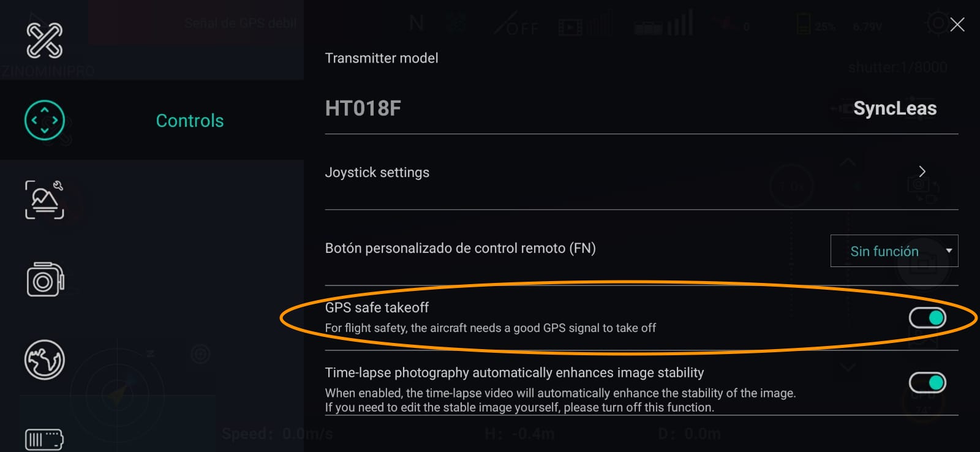The width and height of the screenshot is (980, 452).
Task: Open the battery settings section
Action: coord(44,439)
